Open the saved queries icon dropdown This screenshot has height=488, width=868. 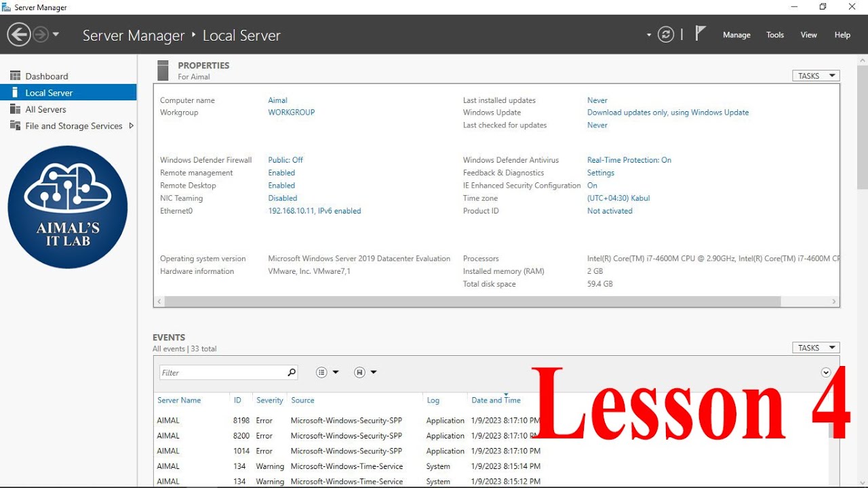point(366,372)
